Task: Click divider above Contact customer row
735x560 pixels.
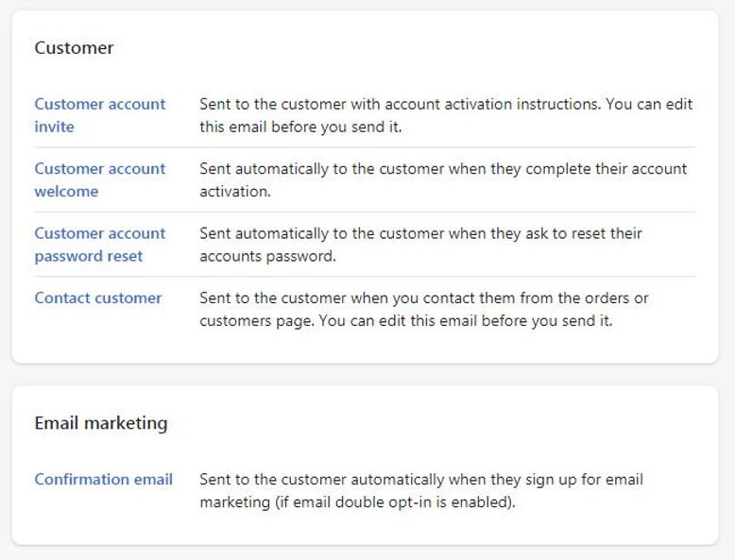Action: pyautogui.click(x=364, y=276)
